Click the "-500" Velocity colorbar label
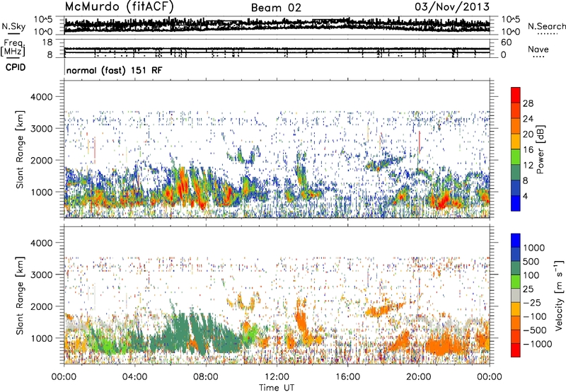Screen dimensions: 566x392 click(535, 330)
